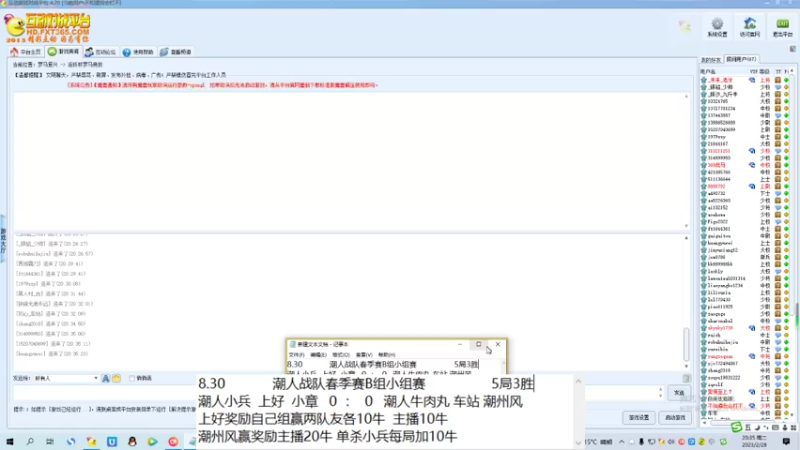Click the blue swirl browser taskbar icon
This screenshot has height=450, width=800.
71,442
